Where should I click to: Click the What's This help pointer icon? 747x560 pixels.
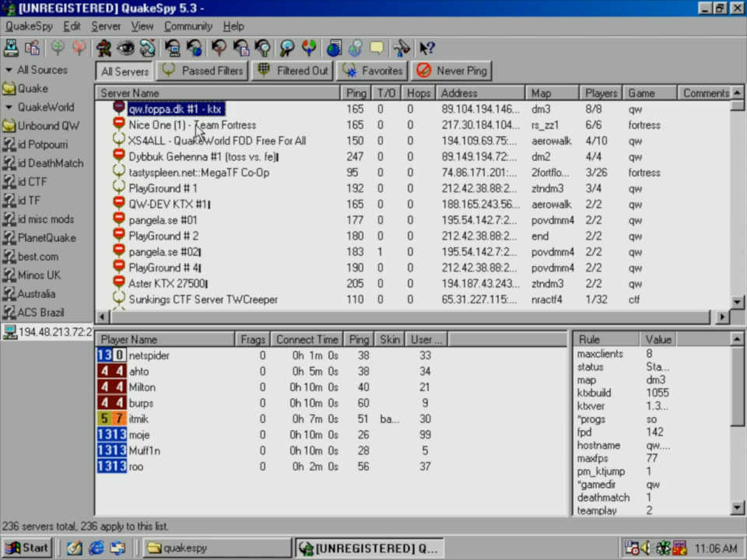[426, 47]
